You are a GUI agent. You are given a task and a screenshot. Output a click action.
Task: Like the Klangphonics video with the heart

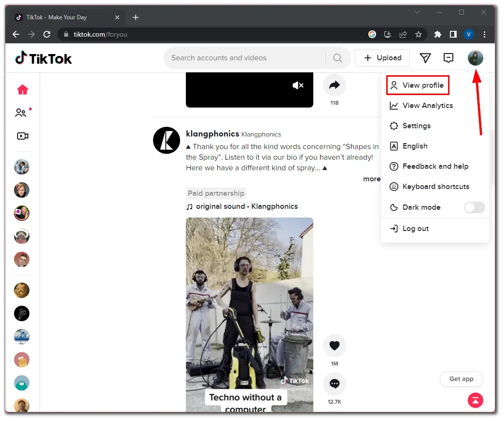pos(334,346)
